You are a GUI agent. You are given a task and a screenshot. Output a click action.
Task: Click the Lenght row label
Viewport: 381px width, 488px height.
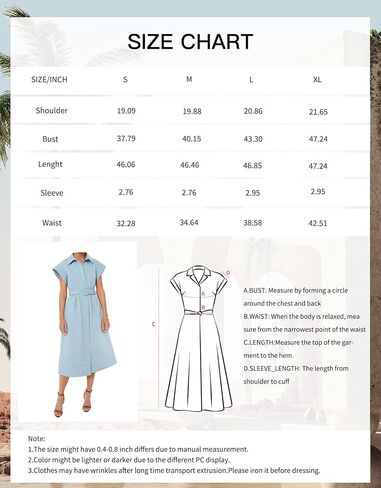coord(50,164)
